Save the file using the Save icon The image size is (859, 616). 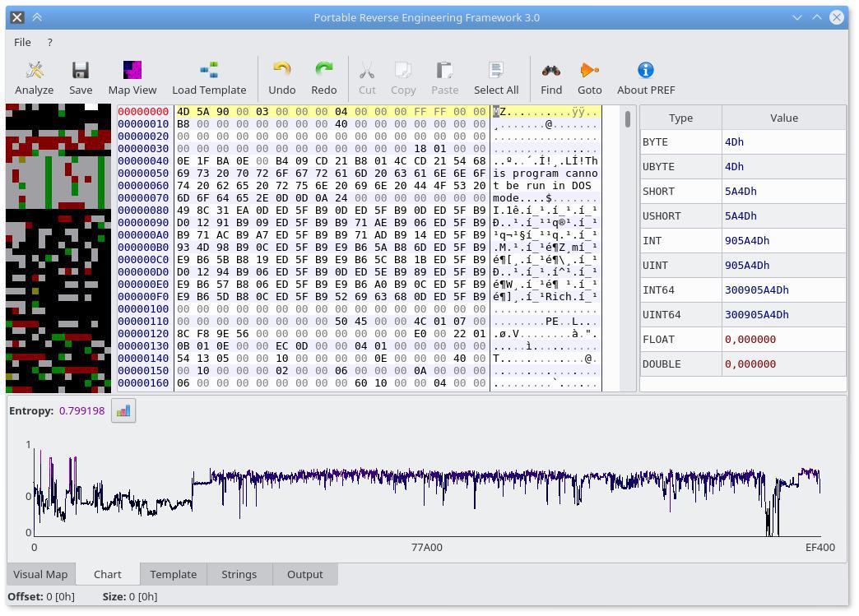(81, 78)
